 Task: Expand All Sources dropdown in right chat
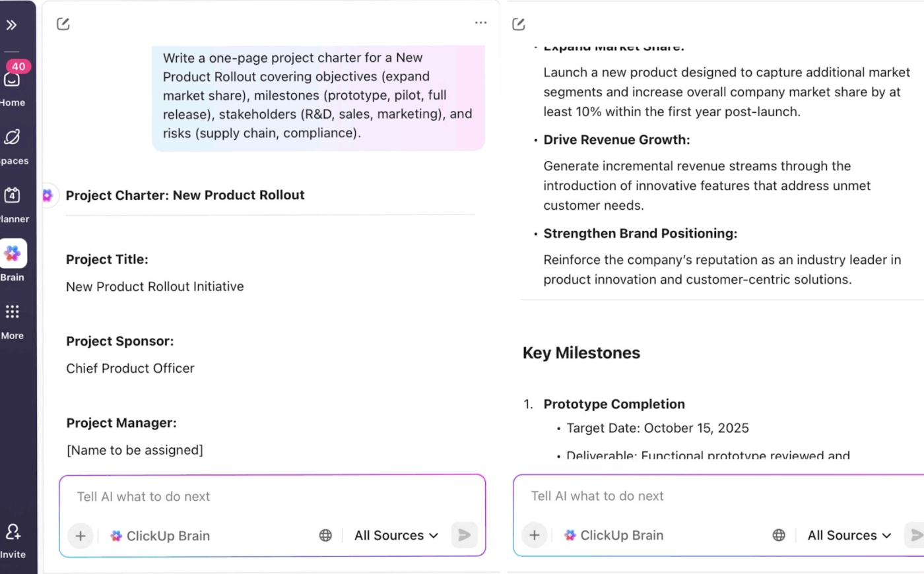coord(849,535)
